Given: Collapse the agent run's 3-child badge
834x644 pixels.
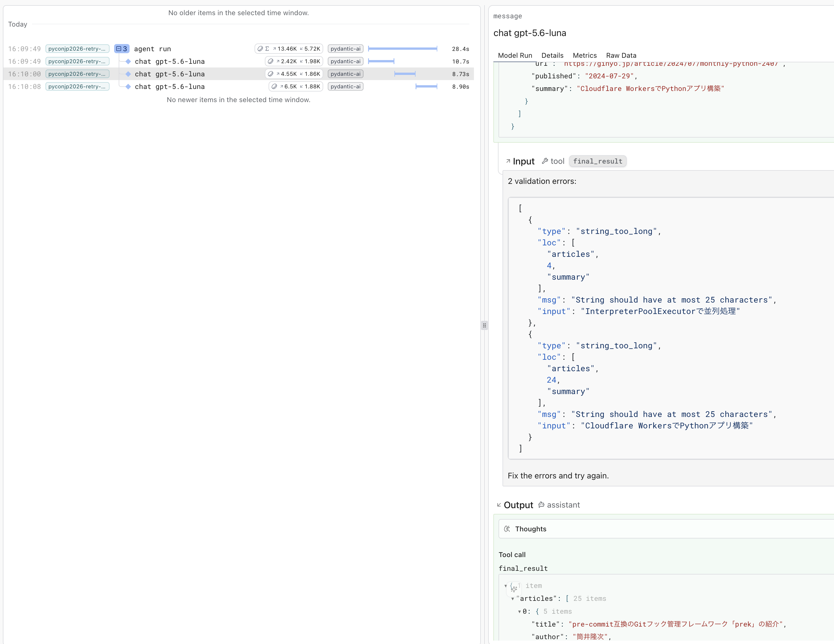Looking at the screenshot, I should click(122, 49).
